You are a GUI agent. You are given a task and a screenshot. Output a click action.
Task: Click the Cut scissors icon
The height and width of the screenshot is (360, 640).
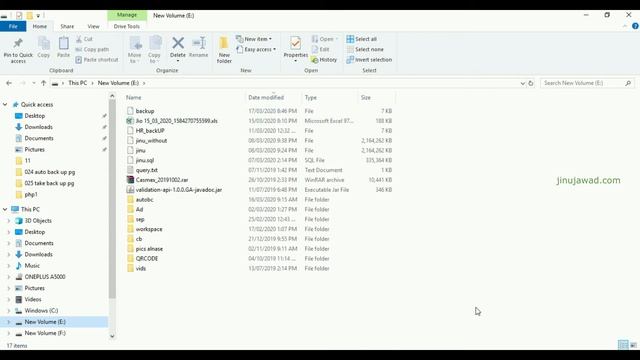pos(79,39)
